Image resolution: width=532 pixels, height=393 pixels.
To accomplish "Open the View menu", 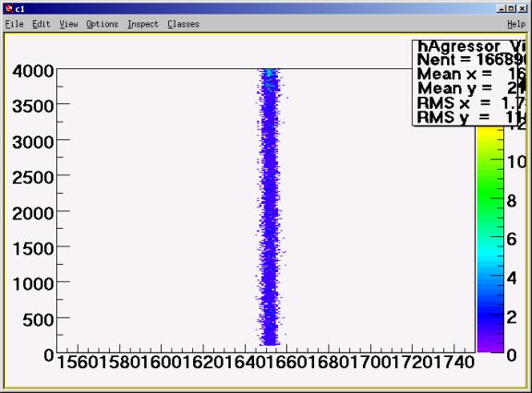I will pos(68,24).
